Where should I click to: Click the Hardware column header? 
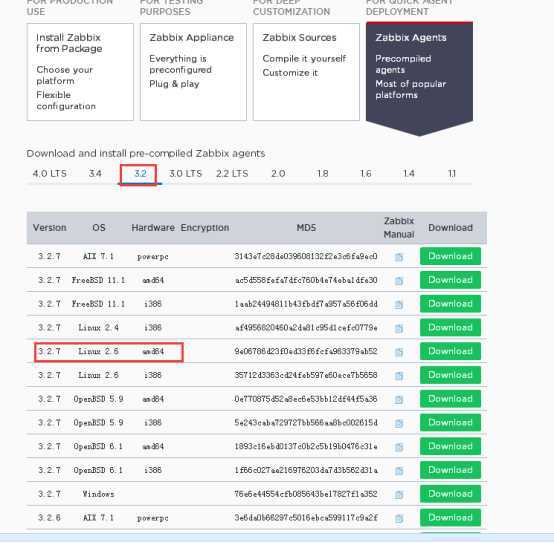(153, 228)
